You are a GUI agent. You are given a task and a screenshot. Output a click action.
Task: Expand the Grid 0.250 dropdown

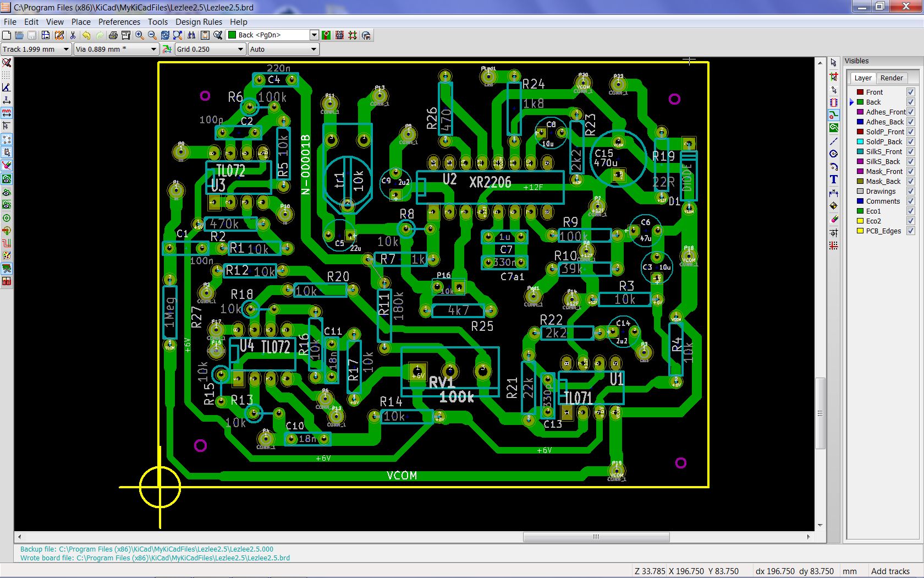pyautogui.click(x=240, y=49)
